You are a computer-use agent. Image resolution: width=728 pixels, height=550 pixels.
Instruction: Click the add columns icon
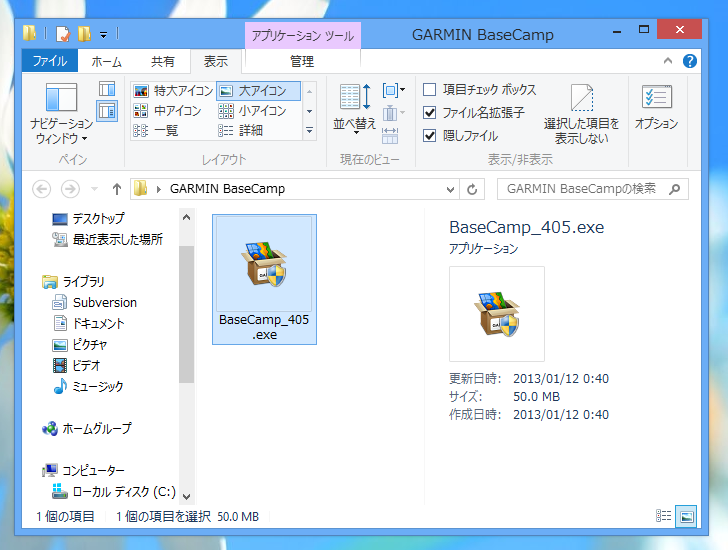pyautogui.click(x=393, y=113)
